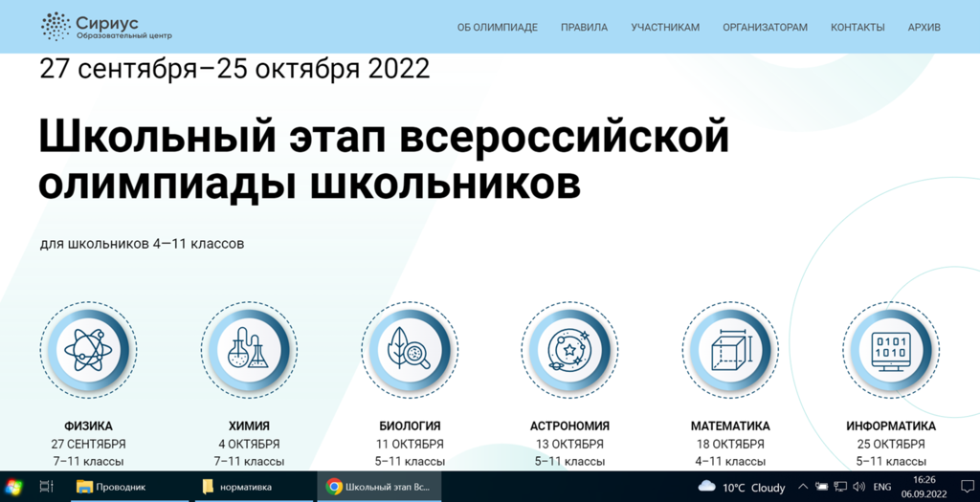Click the date 13 ОКТЯБРЯ under Астрономия
This screenshot has width=980, height=502.
(x=569, y=444)
